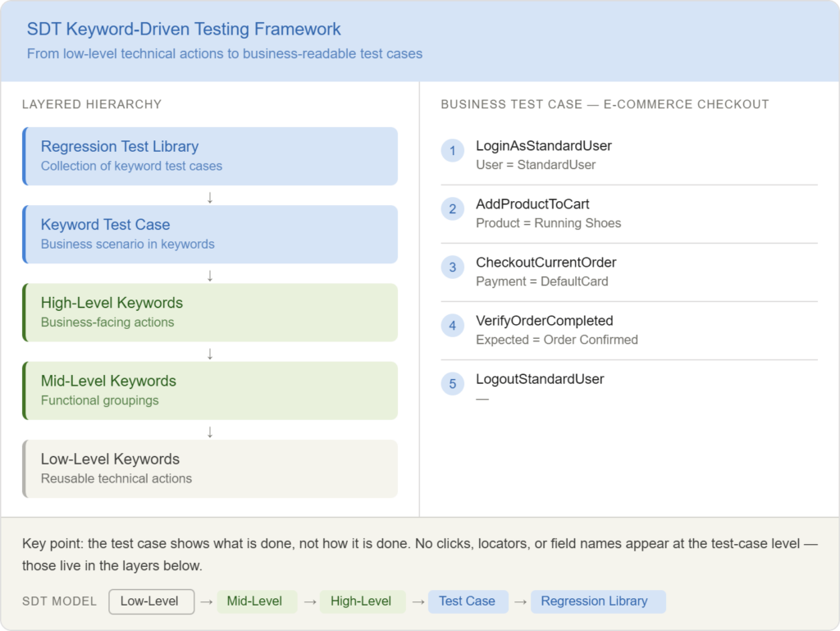Click arrow below Mid-Level Keywords card

coord(210,432)
